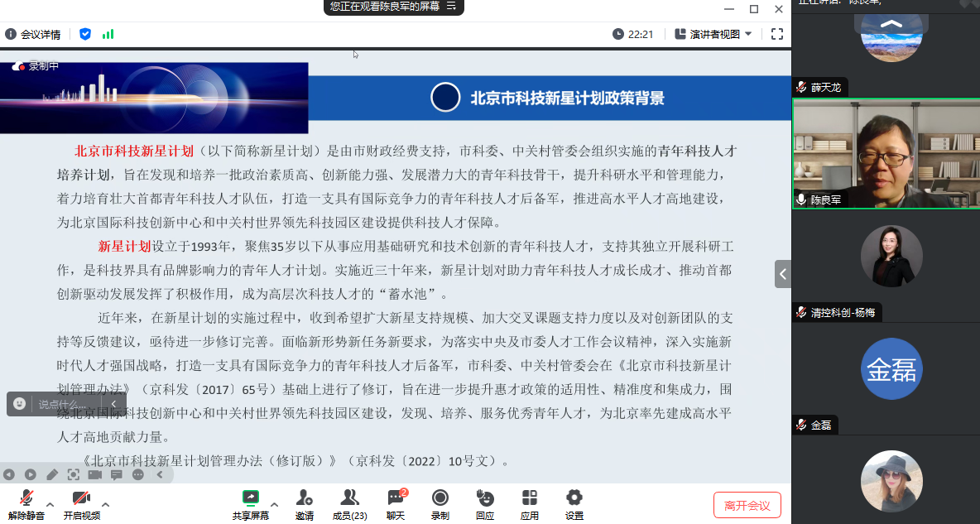This screenshot has width=980, height=524.
Task: Expand audio options arrow beside 解除静音
Action: tap(50, 504)
